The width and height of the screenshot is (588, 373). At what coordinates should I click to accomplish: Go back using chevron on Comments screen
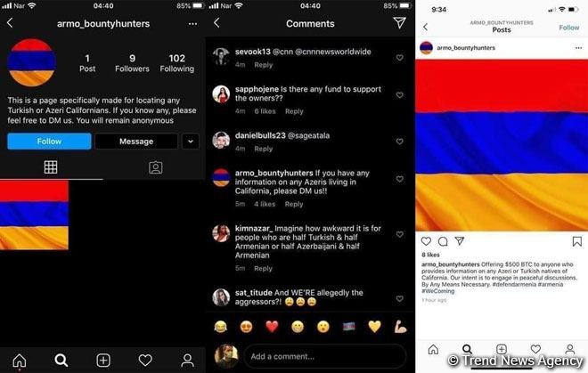[216, 23]
